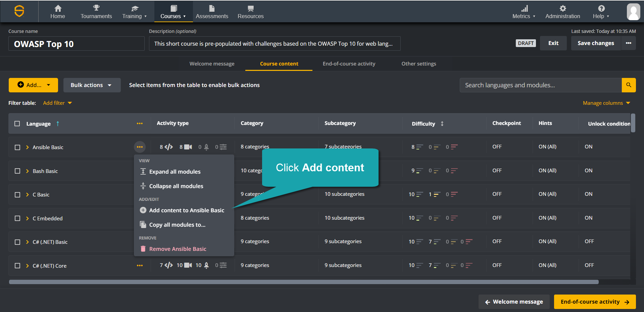The image size is (644, 312).
Task: Open the Assessments page
Action: coord(212,12)
